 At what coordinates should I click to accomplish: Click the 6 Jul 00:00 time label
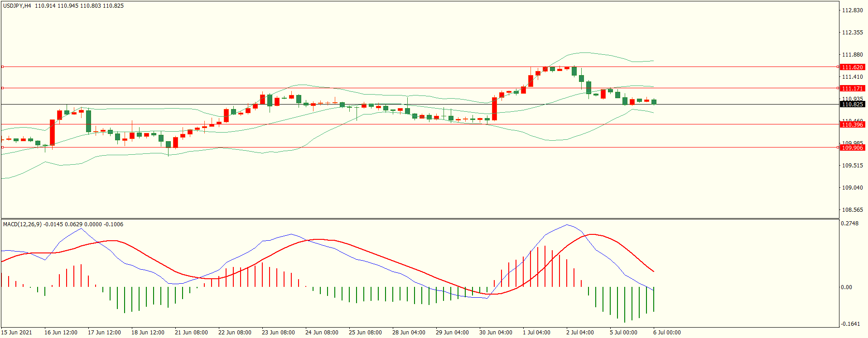tap(667, 333)
